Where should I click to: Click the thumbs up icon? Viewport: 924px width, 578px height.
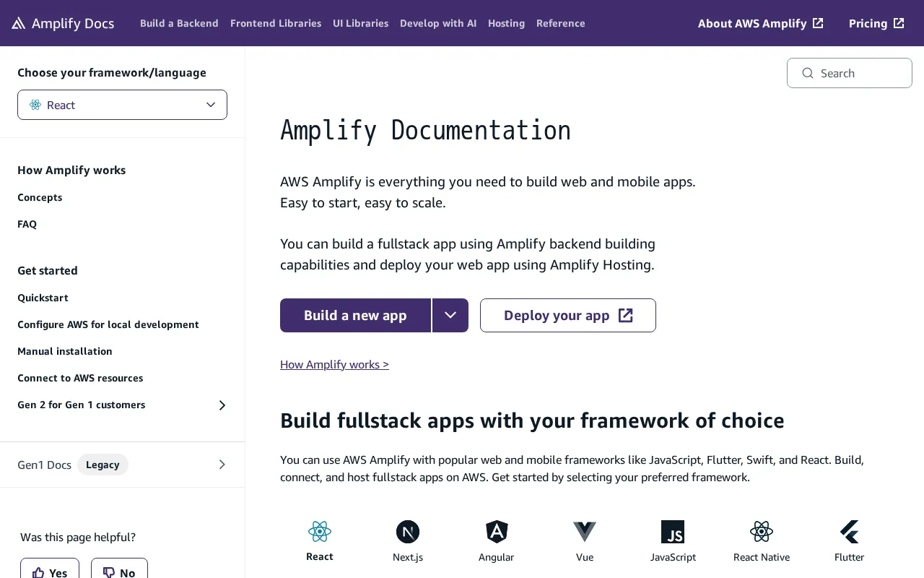click(38, 572)
